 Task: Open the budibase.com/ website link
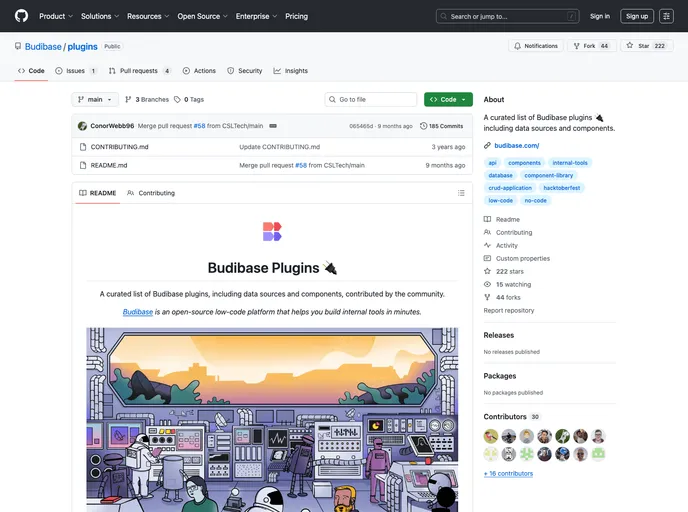pos(516,146)
